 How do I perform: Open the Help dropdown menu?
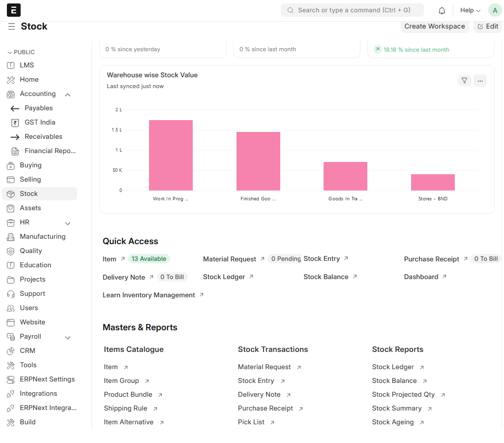tap(470, 10)
